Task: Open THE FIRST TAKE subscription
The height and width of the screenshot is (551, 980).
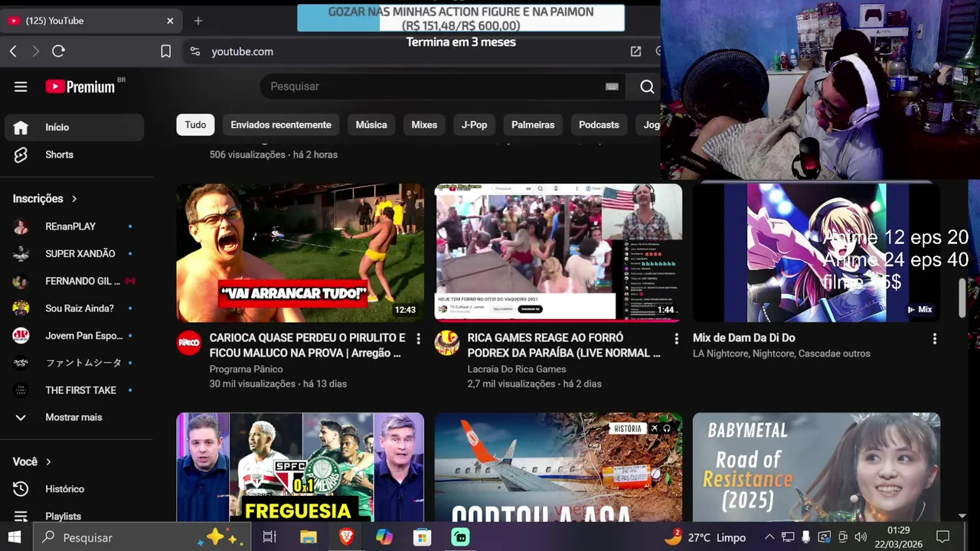Action: [73, 390]
